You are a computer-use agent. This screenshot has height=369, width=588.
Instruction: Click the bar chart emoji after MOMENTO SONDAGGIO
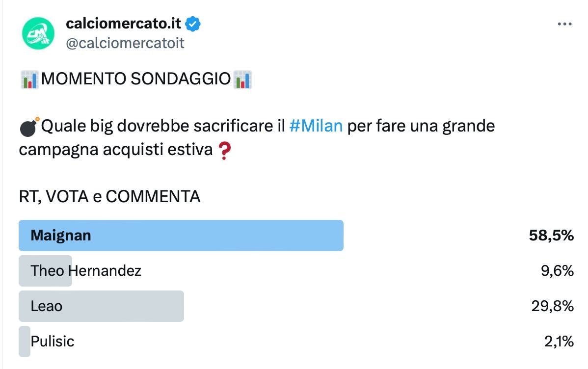[243, 79]
